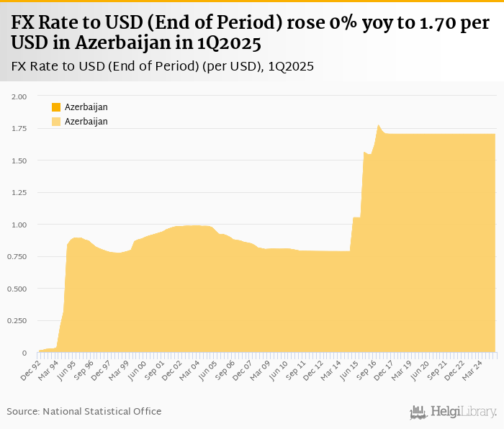Viewport: 504px width, 429px height.
Task: Click the darker orange Azerbaijan legend swatch
Action: 56,107
